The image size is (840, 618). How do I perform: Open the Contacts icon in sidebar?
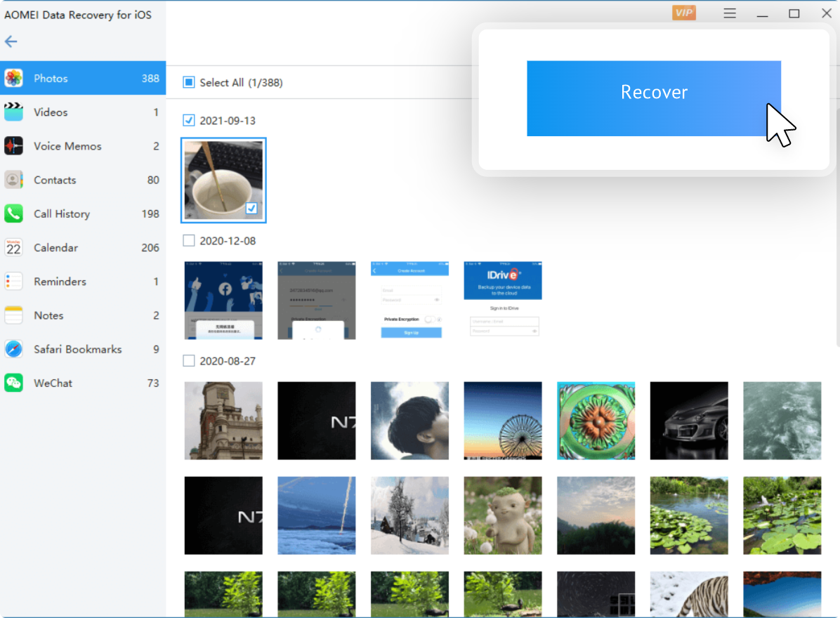13,180
